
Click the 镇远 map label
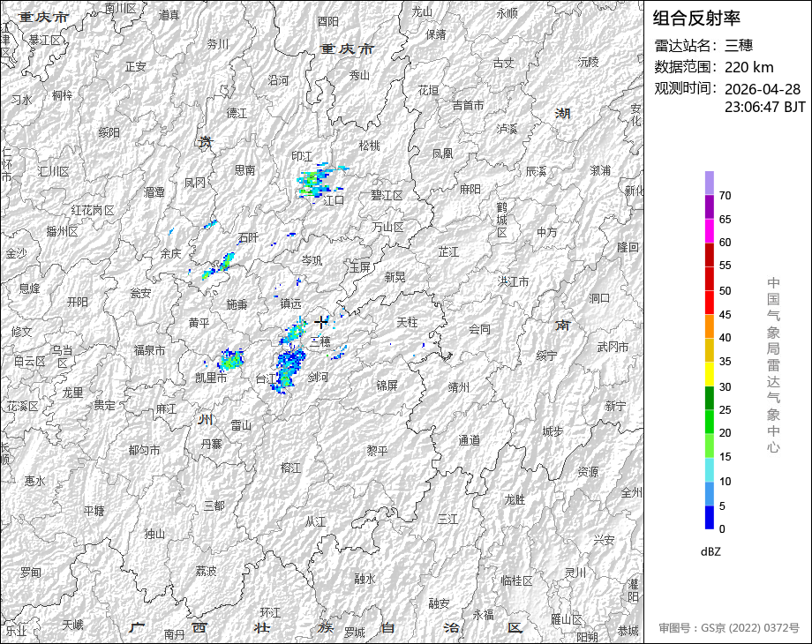(291, 303)
